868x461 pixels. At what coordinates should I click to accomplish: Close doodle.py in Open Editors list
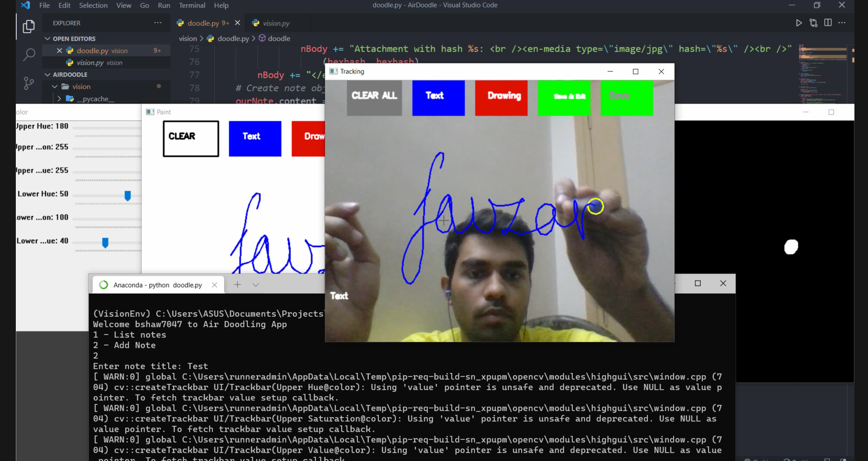point(59,51)
